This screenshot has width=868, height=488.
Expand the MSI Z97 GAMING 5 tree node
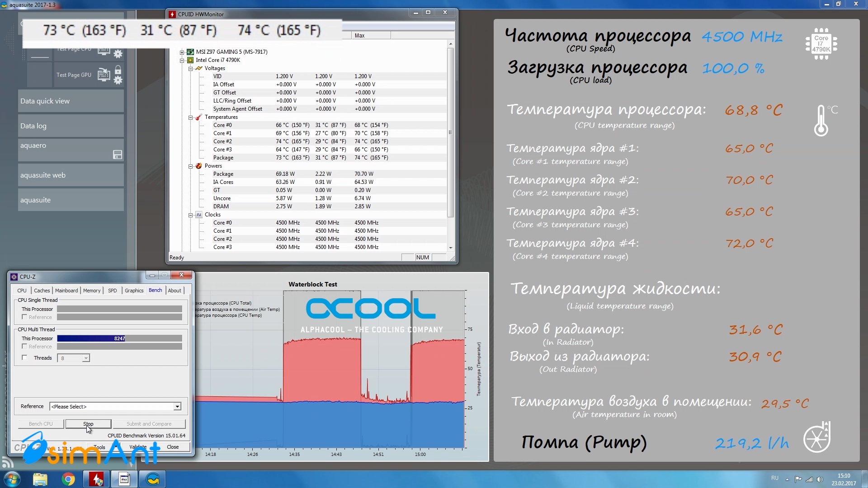(182, 52)
